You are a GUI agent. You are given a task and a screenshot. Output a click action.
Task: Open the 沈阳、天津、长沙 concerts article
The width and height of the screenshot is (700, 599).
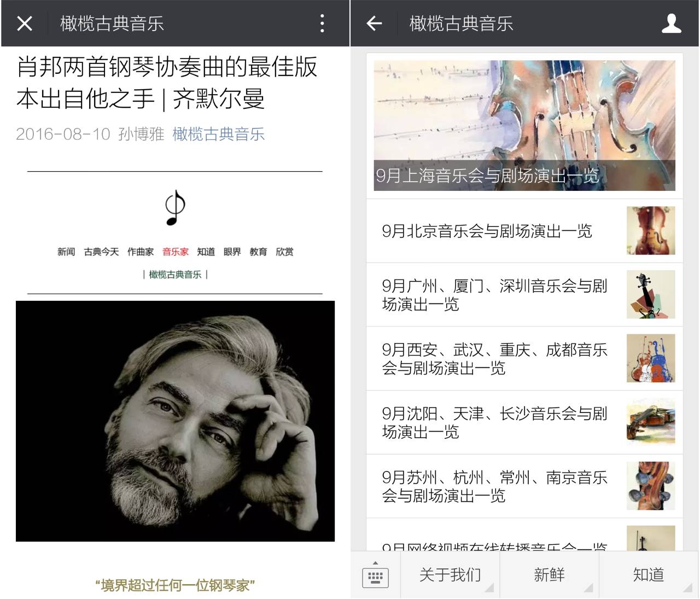524,423
